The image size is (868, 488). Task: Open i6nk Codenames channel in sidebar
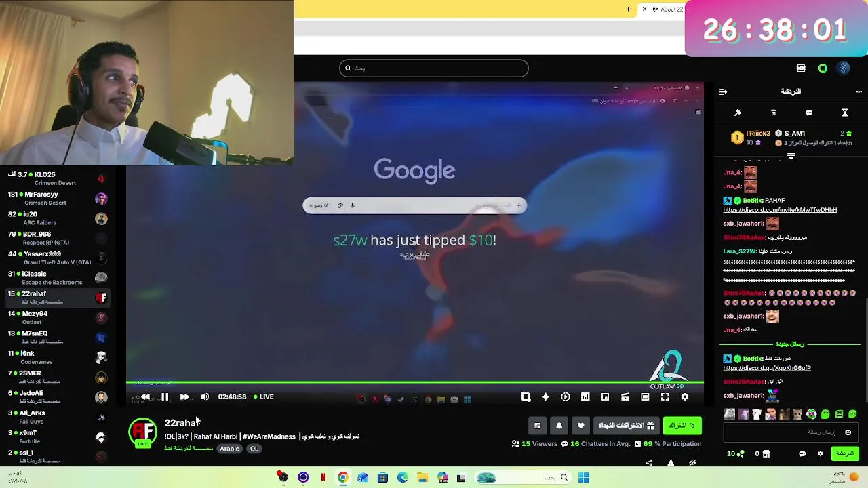coord(58,357)
